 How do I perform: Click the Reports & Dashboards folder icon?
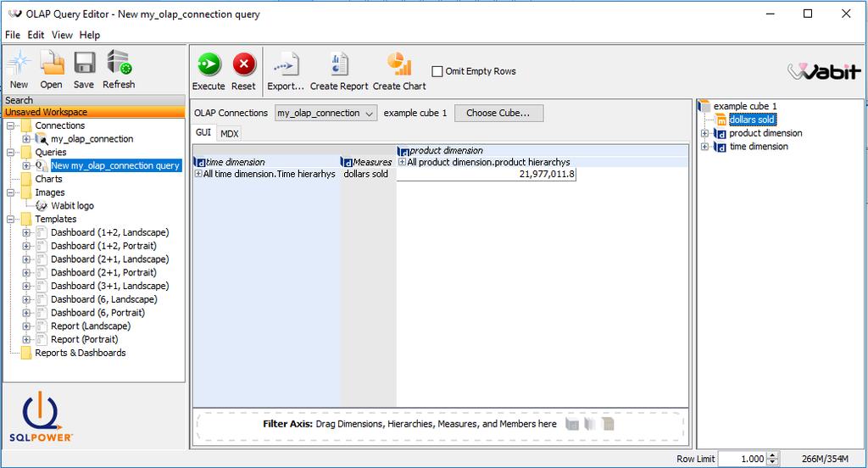coord(26,353)
